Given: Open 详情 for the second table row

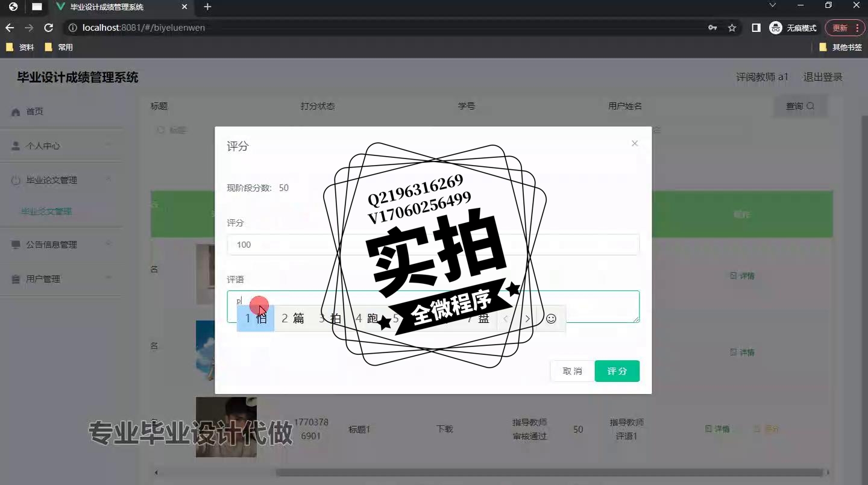Looking at the screenshot, I should point(742,352).
